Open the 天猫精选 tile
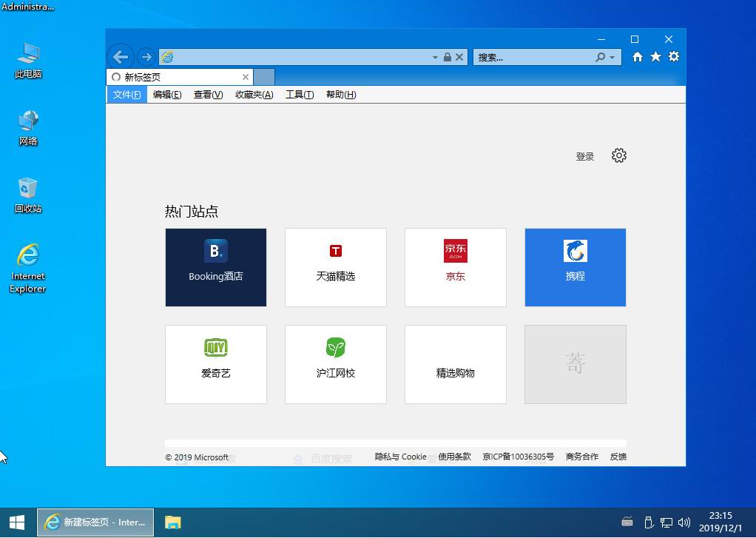 tap(336, 267)
